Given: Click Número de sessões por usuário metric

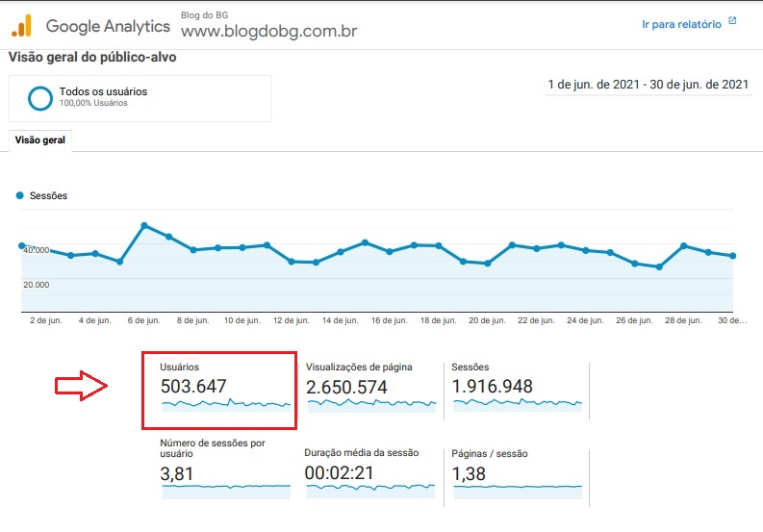Looking at the screenshot, I should [225, 469].
